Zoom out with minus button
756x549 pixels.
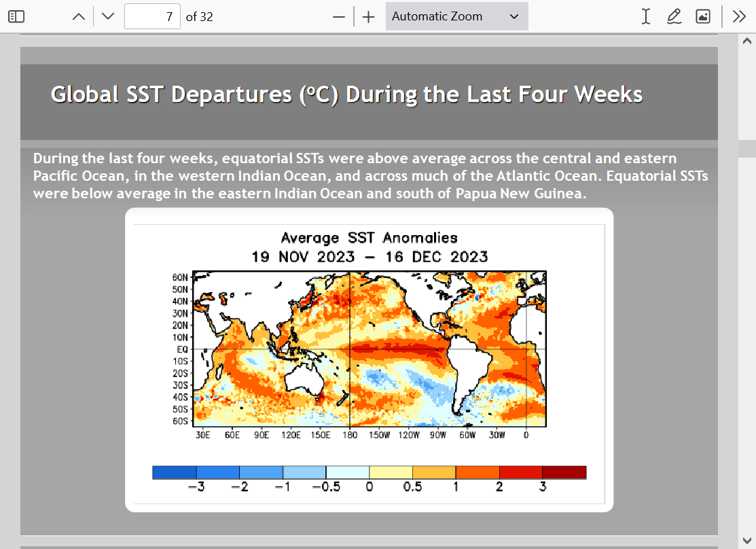coord(339,17)
